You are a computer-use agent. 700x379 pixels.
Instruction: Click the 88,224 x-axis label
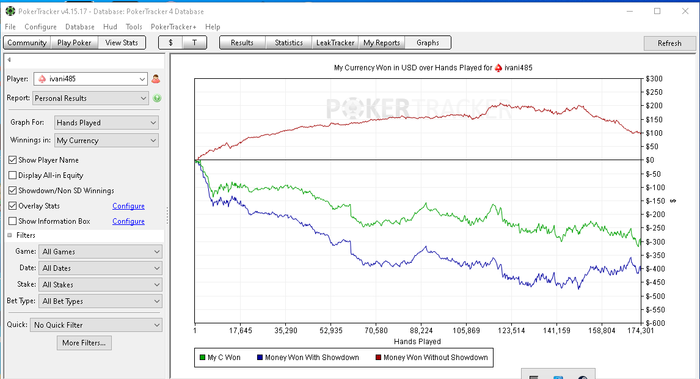(421, 331)
